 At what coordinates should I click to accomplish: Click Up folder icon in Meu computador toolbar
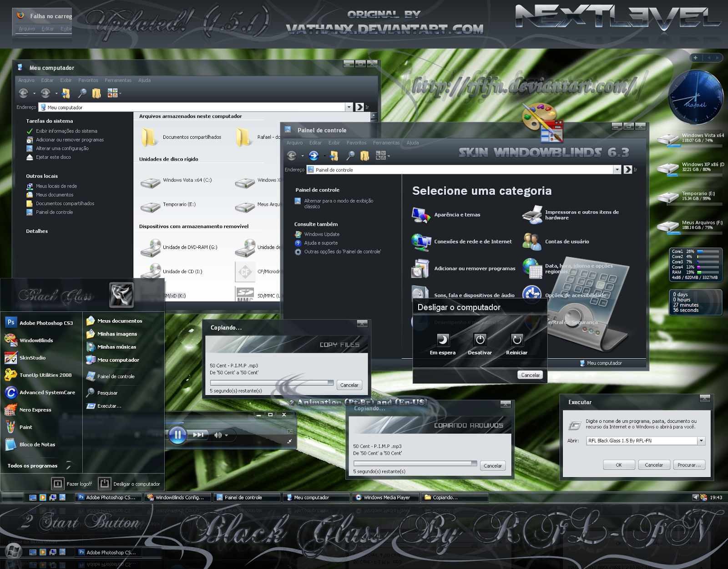tap(66, 93)
